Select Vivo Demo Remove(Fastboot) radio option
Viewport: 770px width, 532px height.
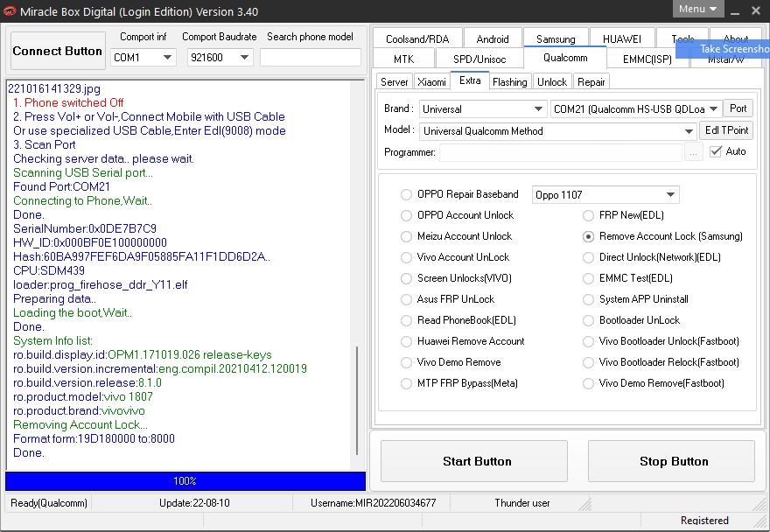coord(654,383)
